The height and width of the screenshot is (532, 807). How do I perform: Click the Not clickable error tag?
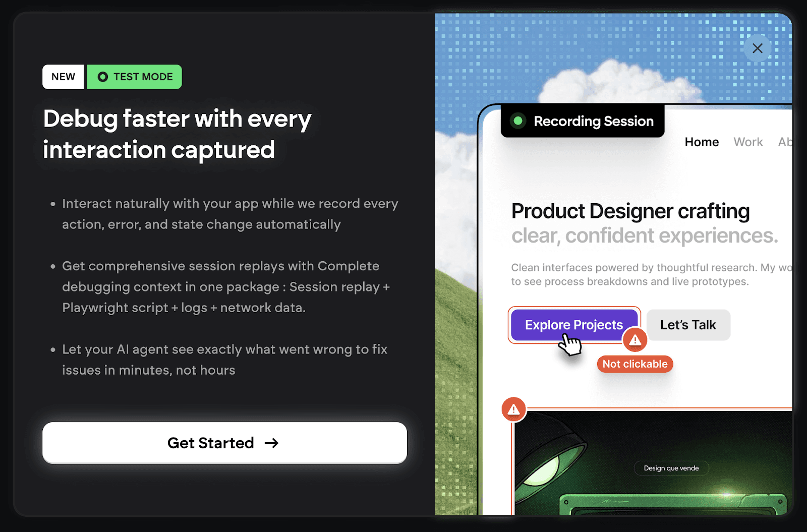coord(635,364)
